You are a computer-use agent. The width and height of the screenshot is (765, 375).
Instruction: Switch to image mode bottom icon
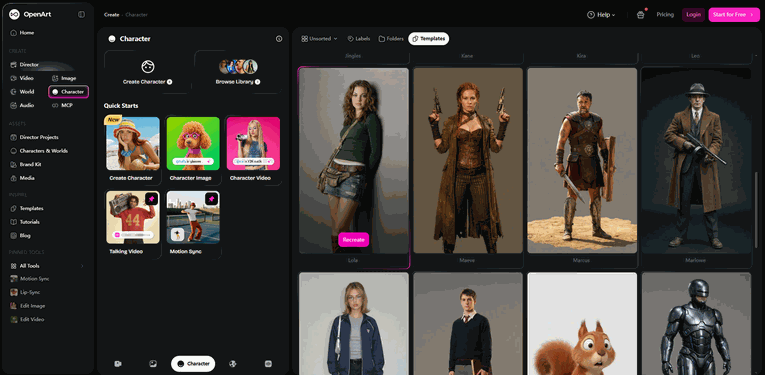tap(153, 364)
